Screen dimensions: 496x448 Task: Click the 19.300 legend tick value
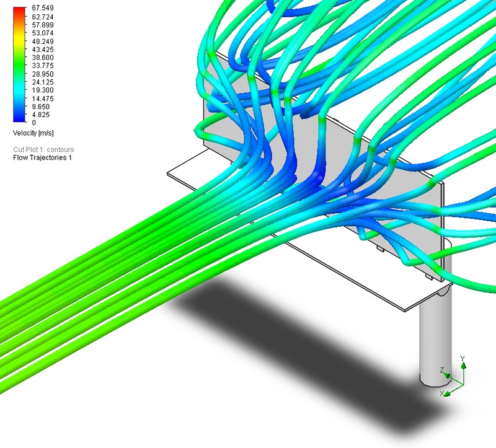coord(41,90)
